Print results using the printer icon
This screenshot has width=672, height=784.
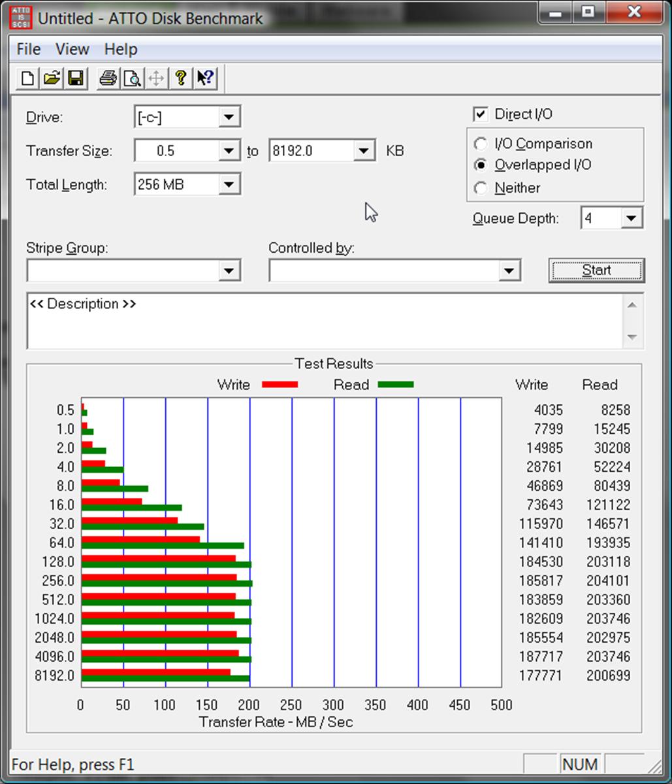[108, 79]
